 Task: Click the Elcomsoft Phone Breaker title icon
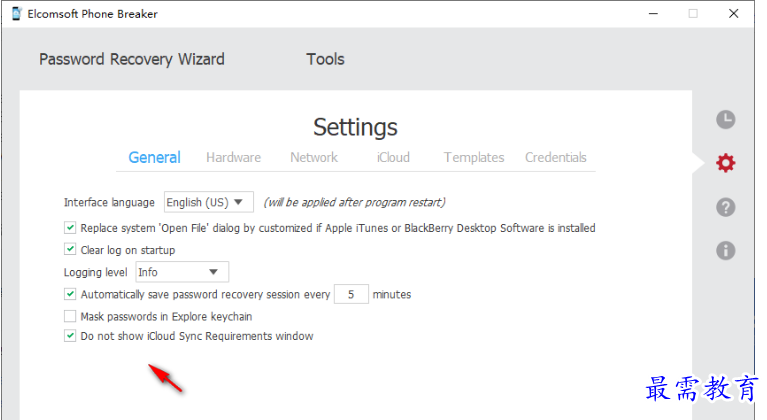click(16, 14)
